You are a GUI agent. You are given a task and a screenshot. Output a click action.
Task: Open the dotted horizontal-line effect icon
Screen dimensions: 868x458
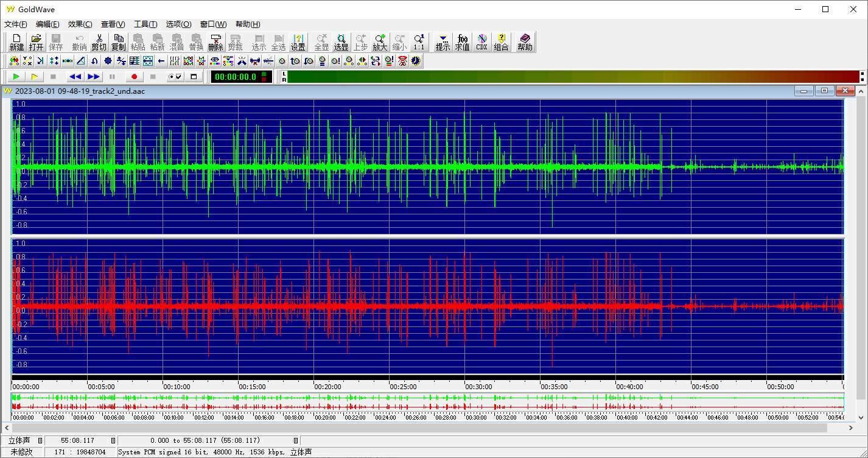pos(68,61)
